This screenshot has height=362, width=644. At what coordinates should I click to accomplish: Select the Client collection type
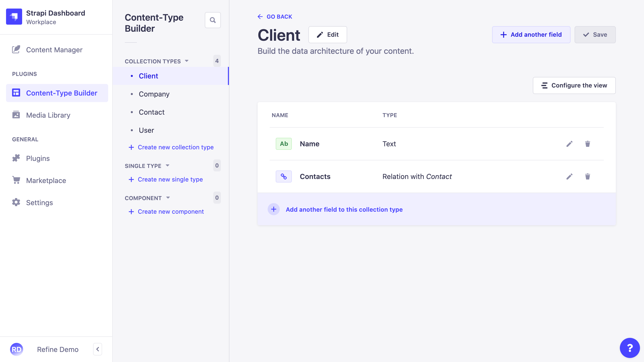[148, 76]
